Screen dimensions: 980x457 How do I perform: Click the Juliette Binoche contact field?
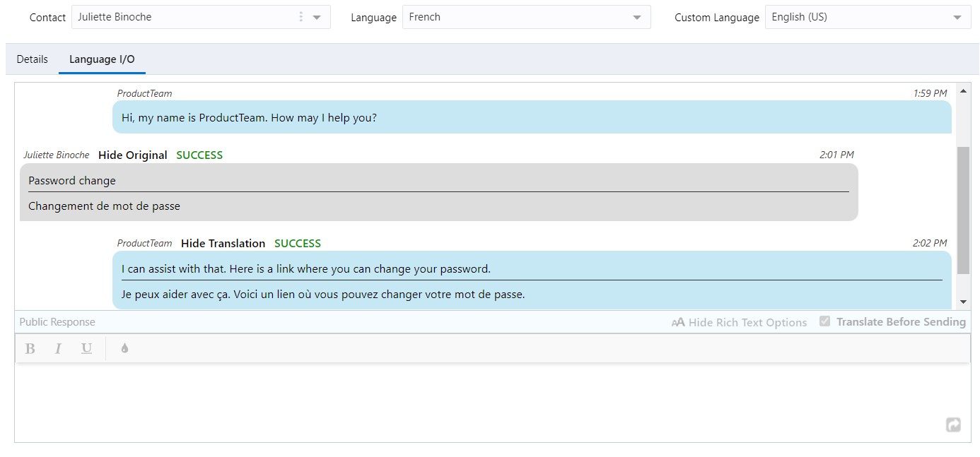pos(201,17)
